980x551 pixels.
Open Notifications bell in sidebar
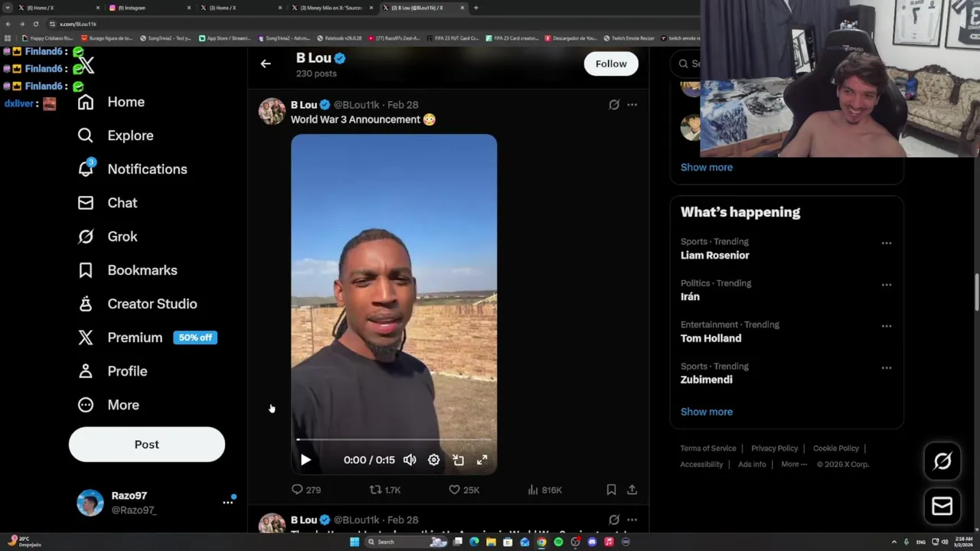[x=132, y=169]
